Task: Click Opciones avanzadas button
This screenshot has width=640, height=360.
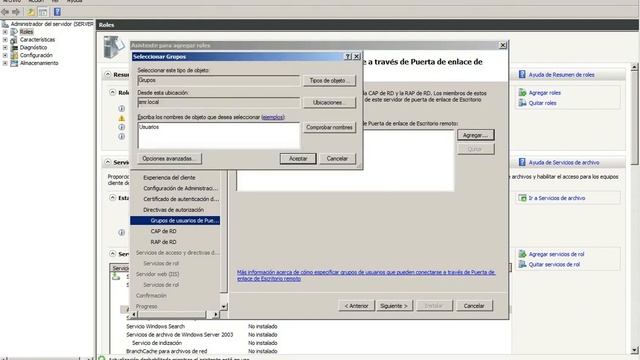Action: point(169,158)
